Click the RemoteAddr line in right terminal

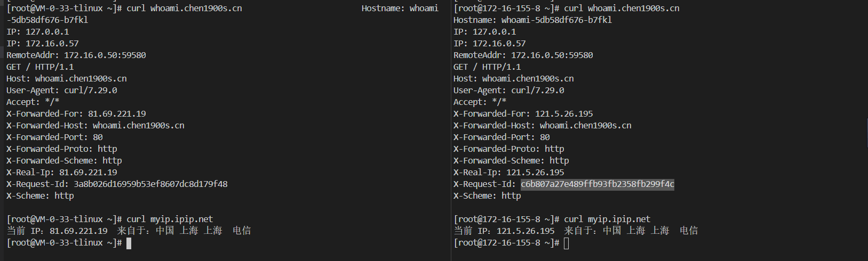point(523,55)
